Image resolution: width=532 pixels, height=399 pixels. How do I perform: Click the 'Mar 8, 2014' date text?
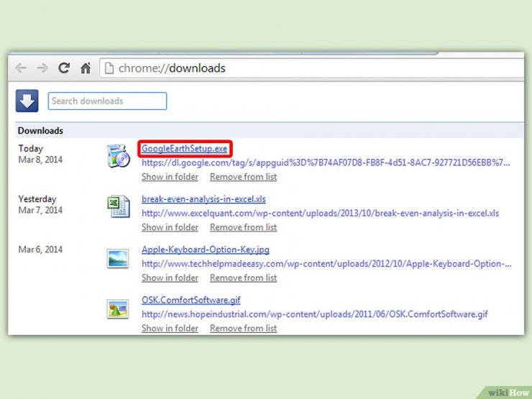point(40,160)
